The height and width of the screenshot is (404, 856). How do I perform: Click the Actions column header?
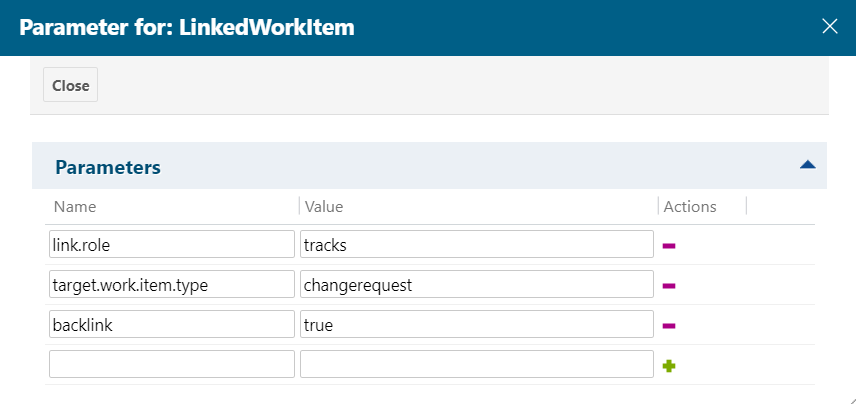pos(690,206)
